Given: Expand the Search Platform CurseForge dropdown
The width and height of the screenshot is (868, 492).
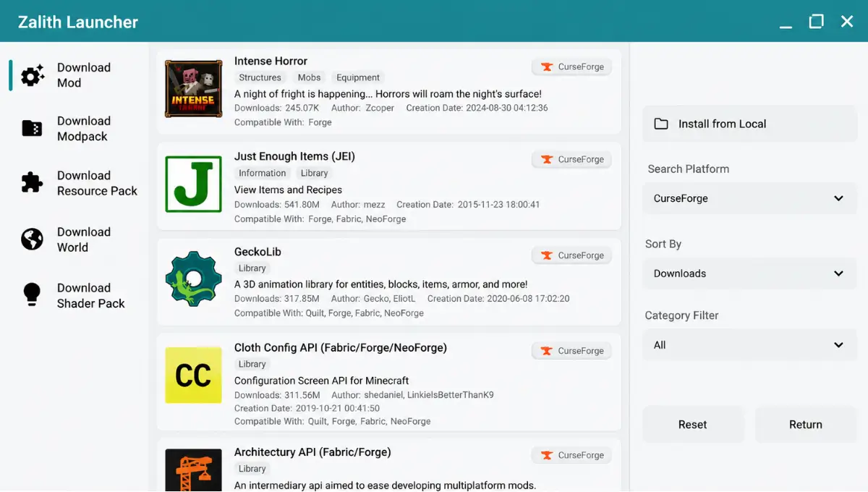Looking at the screenshot, I should click(749, 198).
